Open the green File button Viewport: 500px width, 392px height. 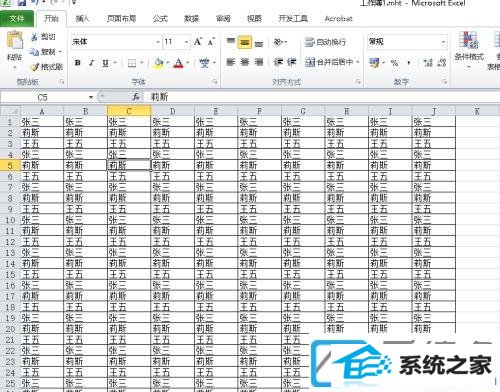tap(17, 19)
